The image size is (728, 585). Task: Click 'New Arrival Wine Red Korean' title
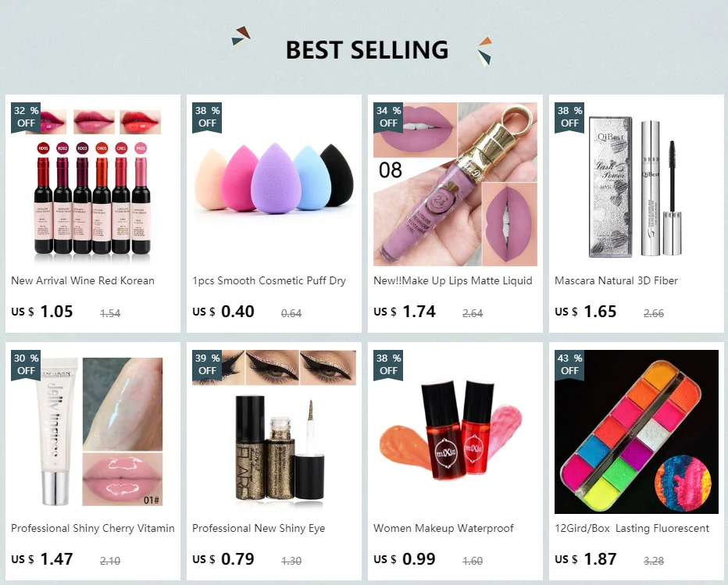tap(83, 280)
